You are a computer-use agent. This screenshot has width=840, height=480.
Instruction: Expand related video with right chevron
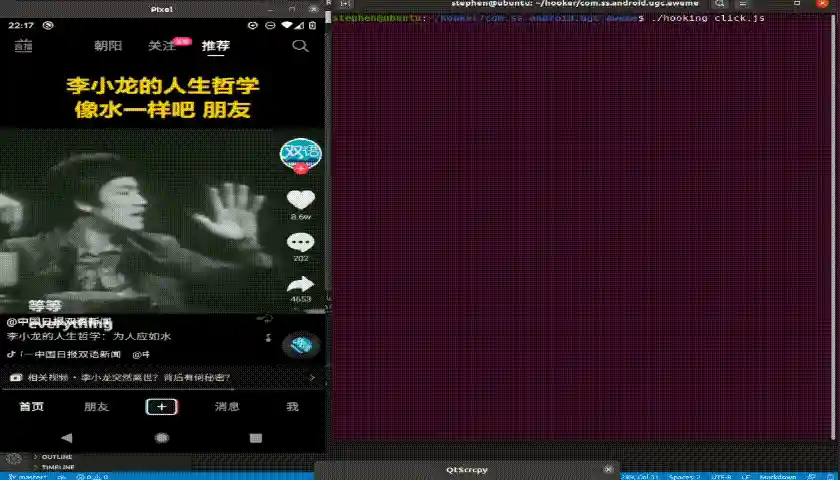point(312,377)
